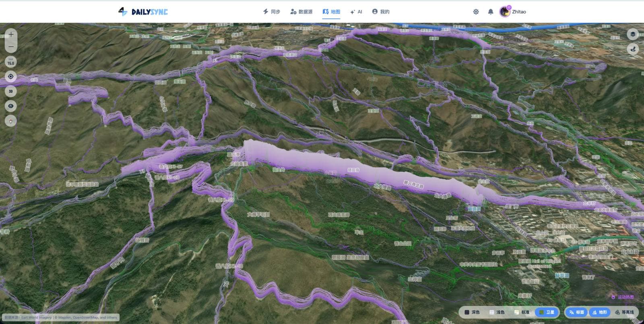Screen dimensions: 644x324
Task: Toggle 标签 labels overlay
Action: click(576, 312)
